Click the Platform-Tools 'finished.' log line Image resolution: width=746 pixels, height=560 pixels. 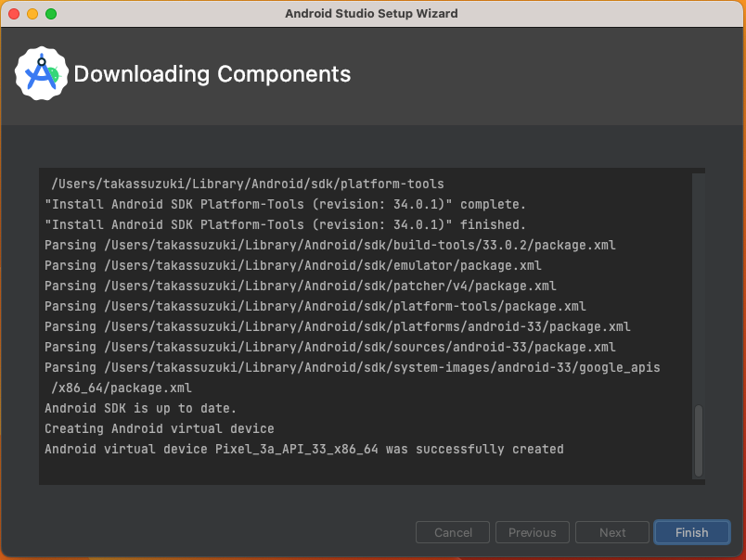coord(285,225)
